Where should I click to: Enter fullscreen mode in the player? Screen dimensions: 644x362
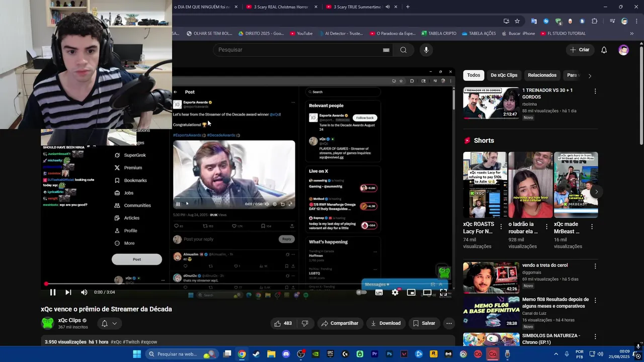443,292
